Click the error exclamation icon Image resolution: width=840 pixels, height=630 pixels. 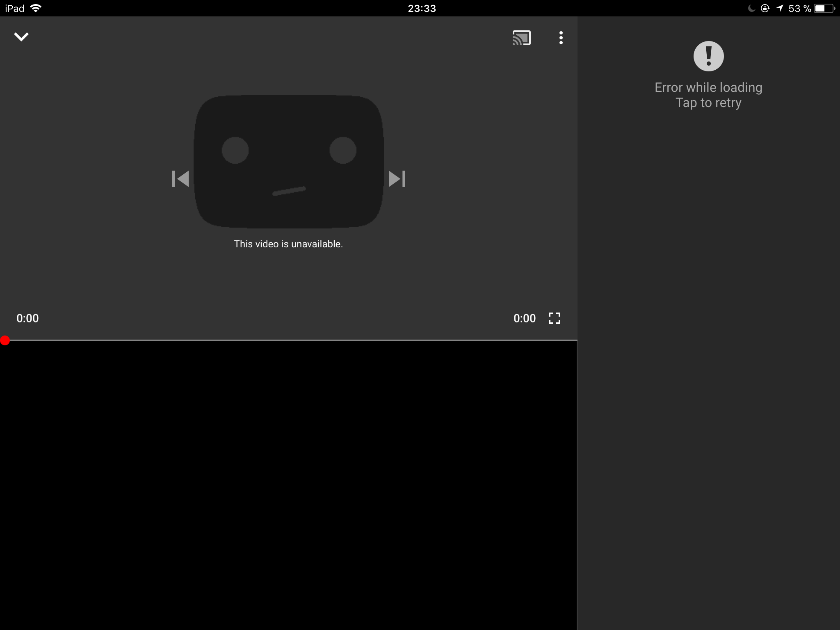point(708,56)
